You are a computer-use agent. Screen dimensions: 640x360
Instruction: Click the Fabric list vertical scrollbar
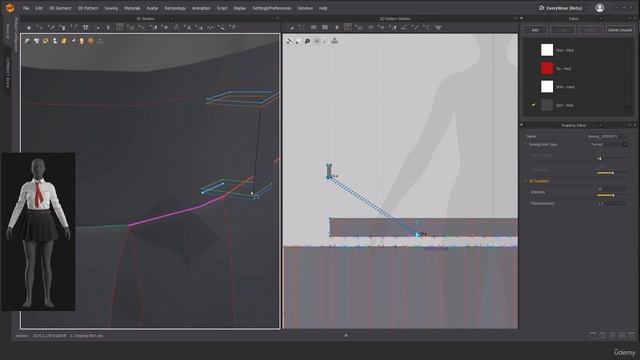[628, 76]
